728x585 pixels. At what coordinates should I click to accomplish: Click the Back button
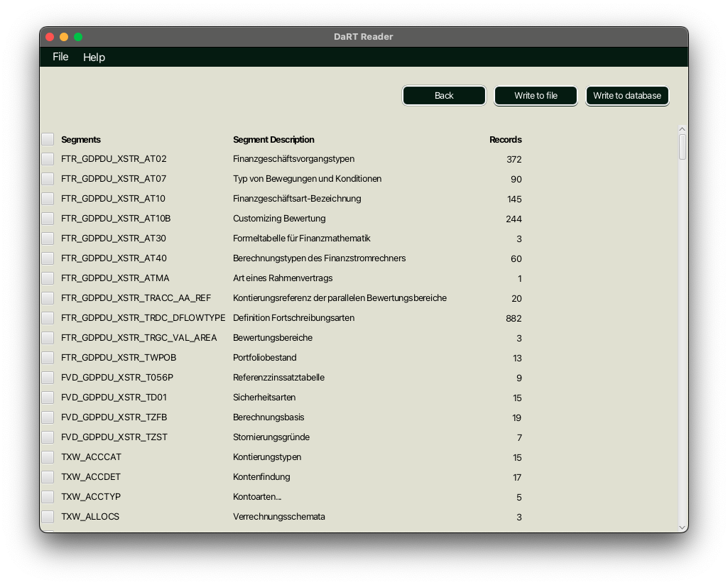pos(444,96)
